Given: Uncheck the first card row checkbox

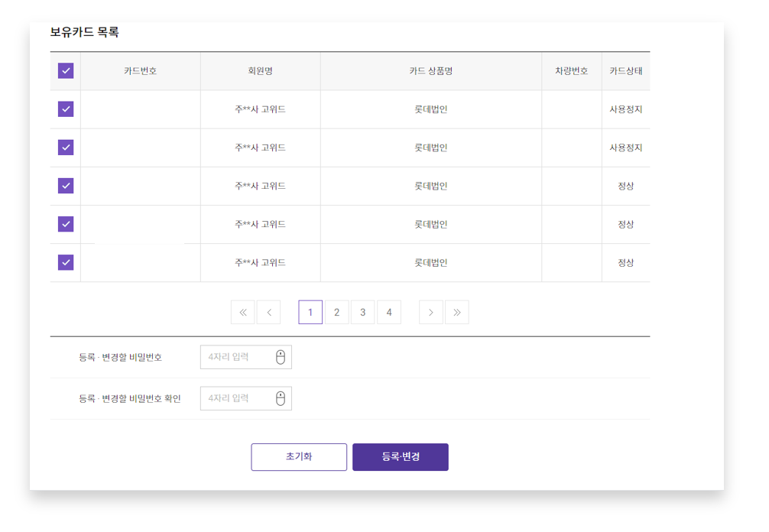Looking at the screenshot, I should coord(66,109).
